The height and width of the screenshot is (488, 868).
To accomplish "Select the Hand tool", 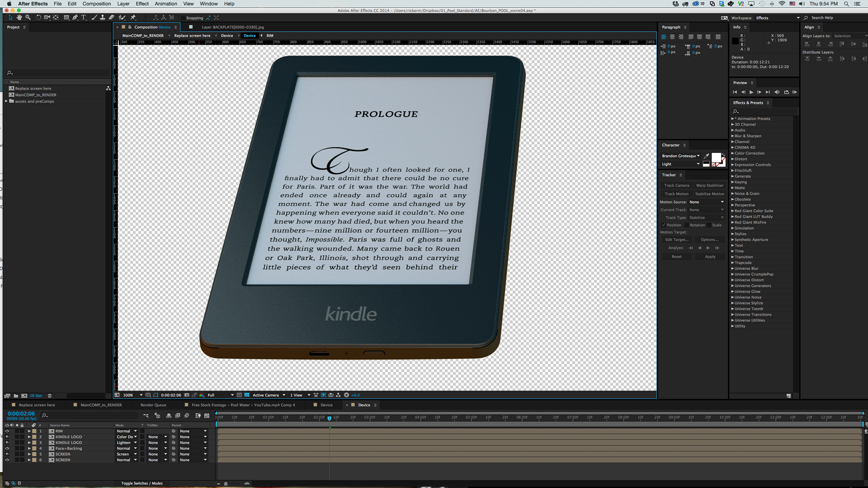I will coord(19,18).
